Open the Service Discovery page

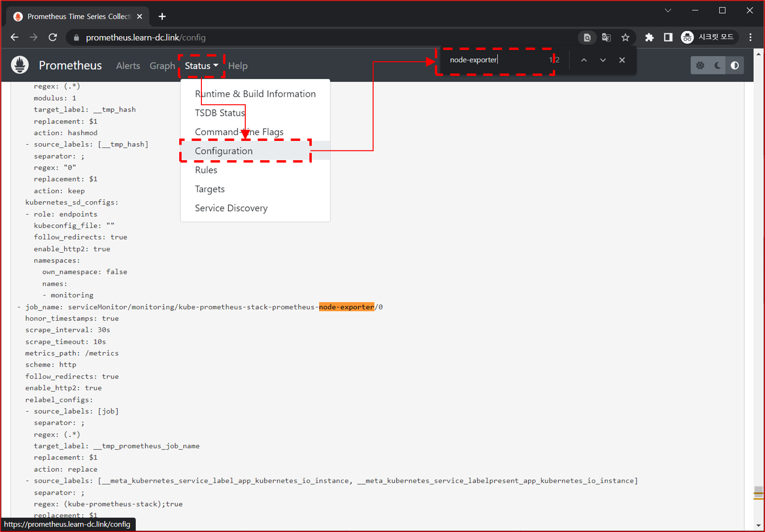point(231,208)
